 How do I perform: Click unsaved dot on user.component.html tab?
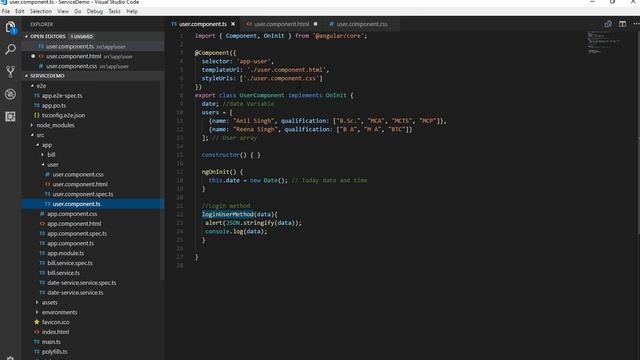[315, 24]
